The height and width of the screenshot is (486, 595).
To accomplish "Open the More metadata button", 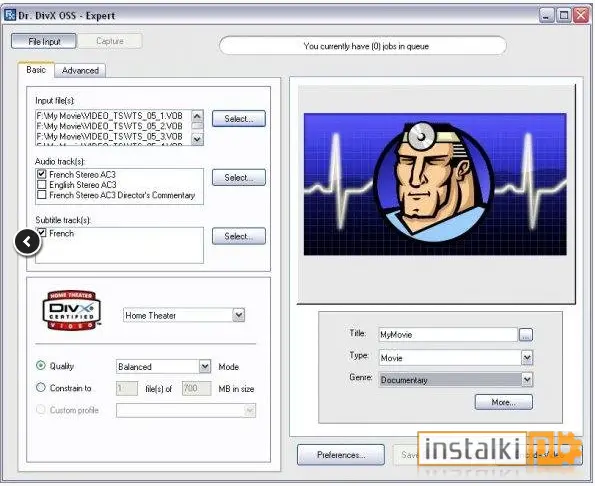I will click(x=504, y=402).
